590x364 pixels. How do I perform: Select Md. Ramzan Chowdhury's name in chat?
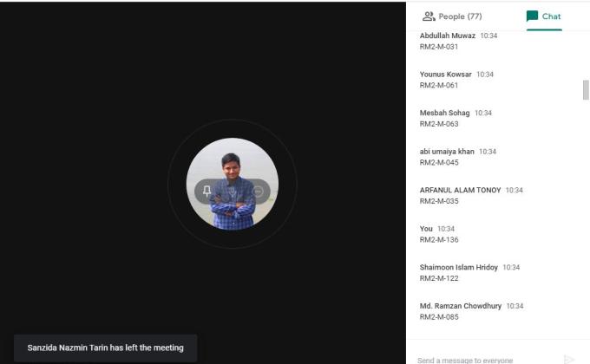pyautogui.click(x=461, y=306)
